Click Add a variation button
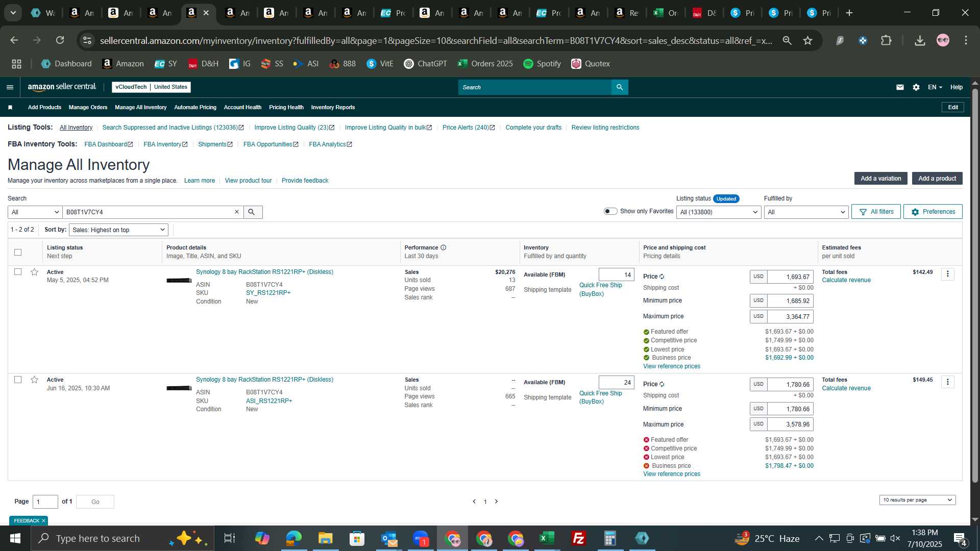This screenshot has width=980, height=551. tap(880, 179)
